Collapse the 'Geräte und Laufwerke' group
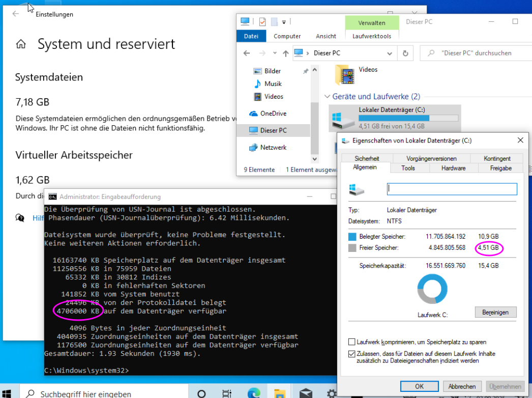 (327, 96)
